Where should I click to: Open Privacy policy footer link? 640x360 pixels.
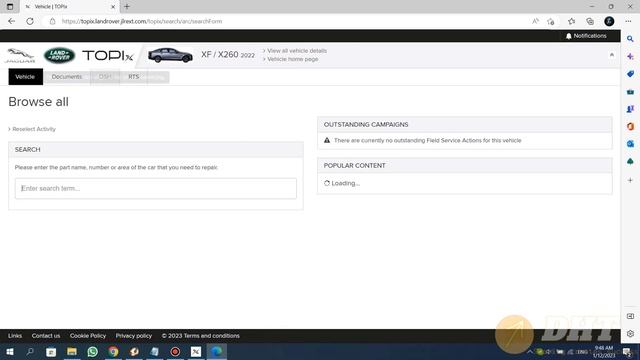(x=133, y=336)
